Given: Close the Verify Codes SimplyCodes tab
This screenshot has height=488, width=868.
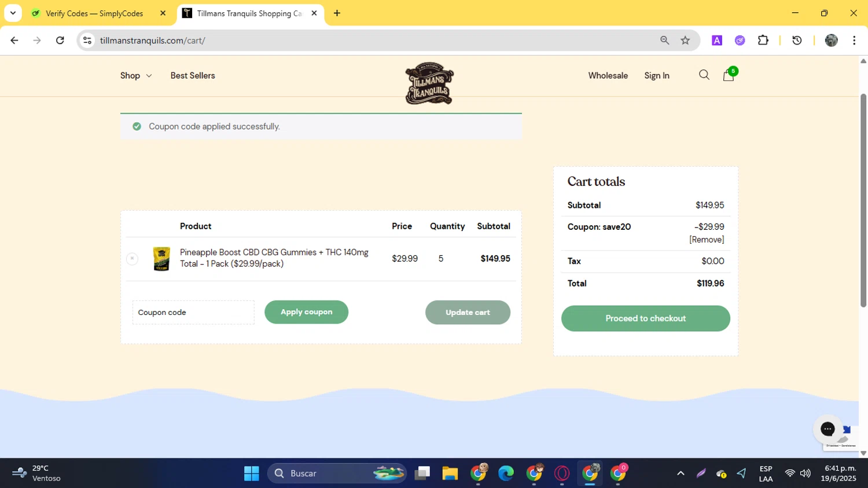Looking at the screenshot, I should [x=163, y=13].
